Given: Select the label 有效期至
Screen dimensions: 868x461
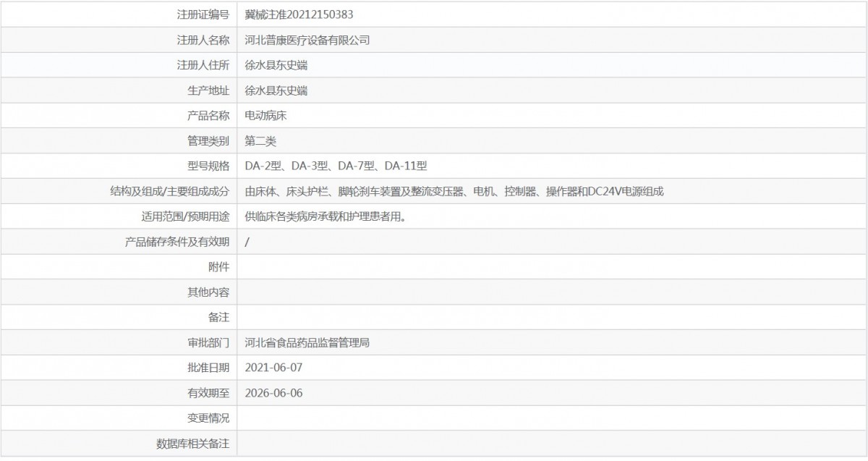Looking at the screenshot, I should tap(208, 392).
